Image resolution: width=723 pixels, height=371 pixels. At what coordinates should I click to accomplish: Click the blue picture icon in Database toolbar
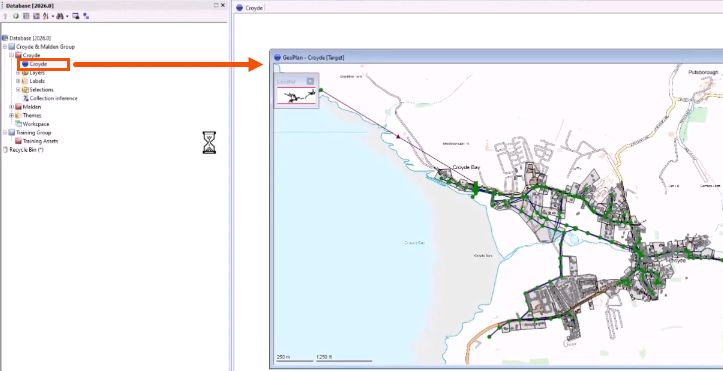click(36, 16)
